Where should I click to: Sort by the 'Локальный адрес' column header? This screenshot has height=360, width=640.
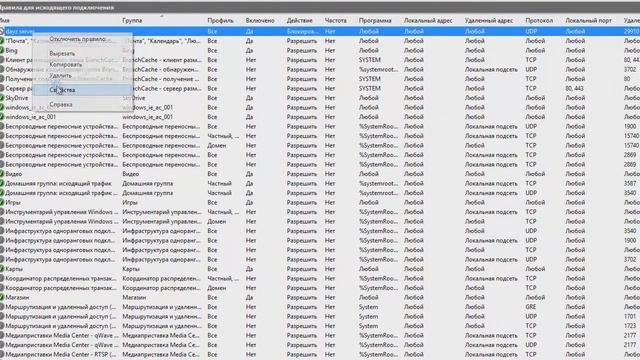point(428,20)
